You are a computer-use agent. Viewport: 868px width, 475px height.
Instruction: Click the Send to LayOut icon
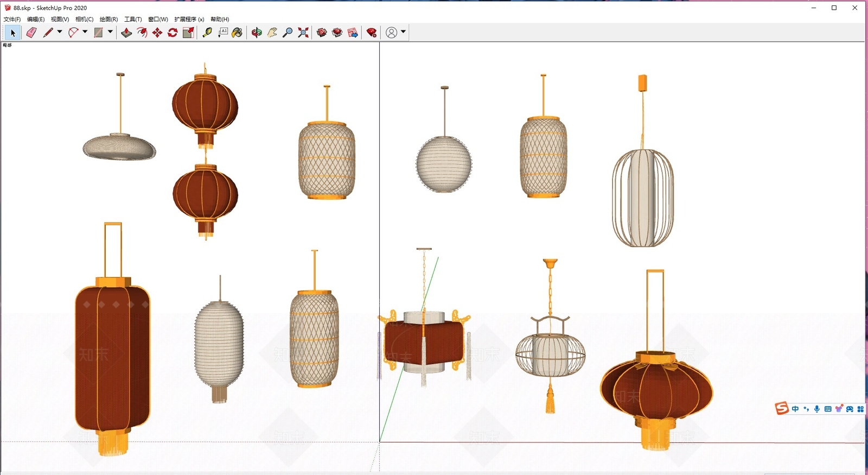pos(353,33)
